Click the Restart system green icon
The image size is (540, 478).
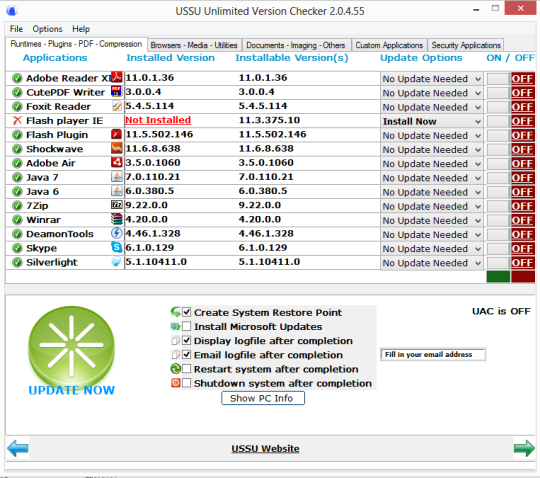pyautogui.click(x=176, y=369)
